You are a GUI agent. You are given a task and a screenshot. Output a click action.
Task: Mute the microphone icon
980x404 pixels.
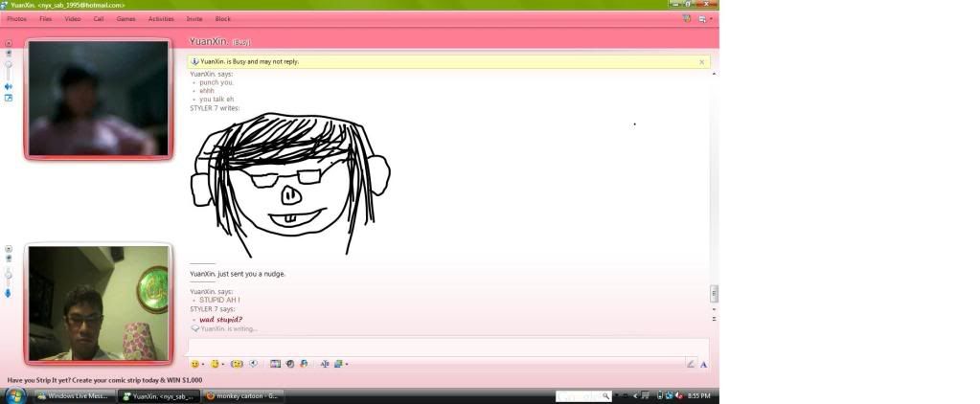8,293
